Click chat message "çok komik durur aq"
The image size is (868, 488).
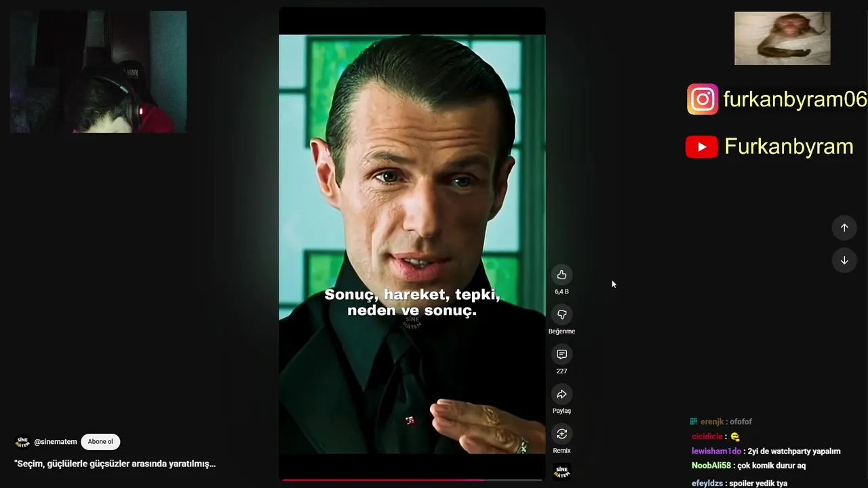772,466
